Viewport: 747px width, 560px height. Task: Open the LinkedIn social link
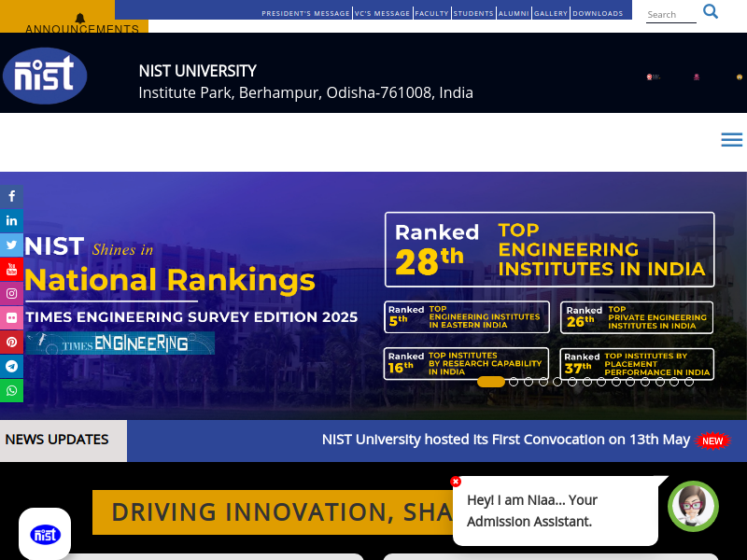coord(11,220)
